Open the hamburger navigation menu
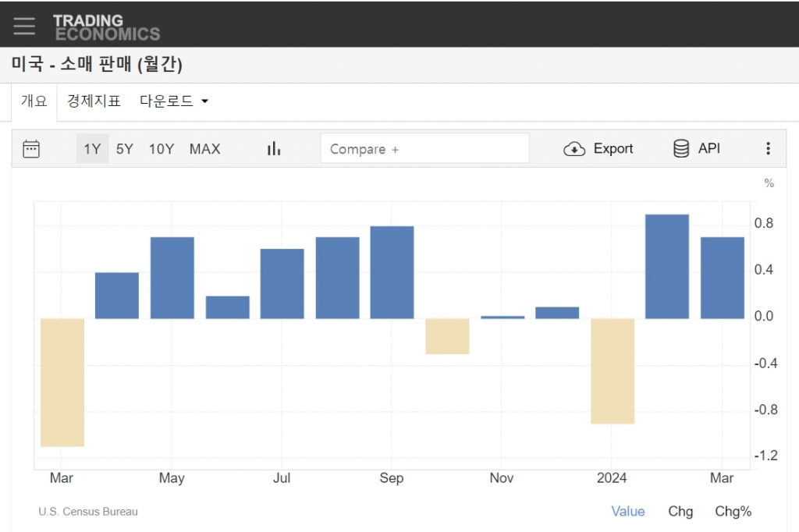 click(24, 26)
